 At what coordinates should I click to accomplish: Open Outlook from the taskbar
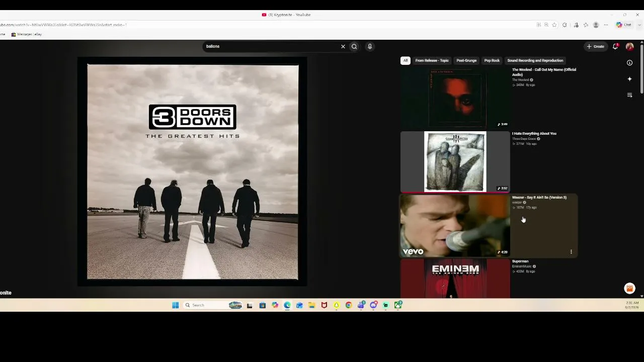299,305
